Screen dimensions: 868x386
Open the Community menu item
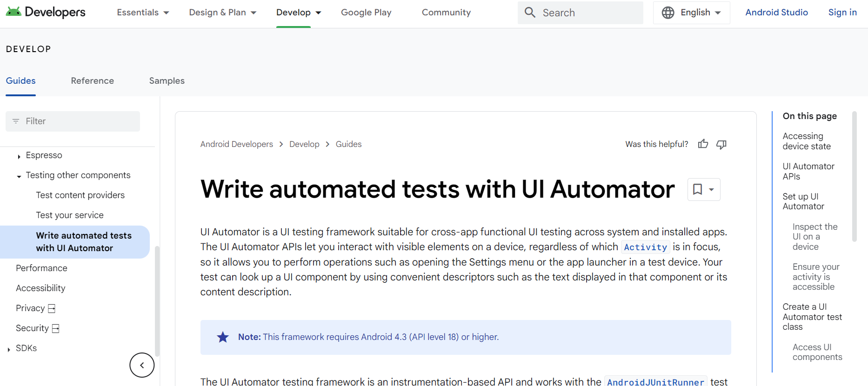446,13
